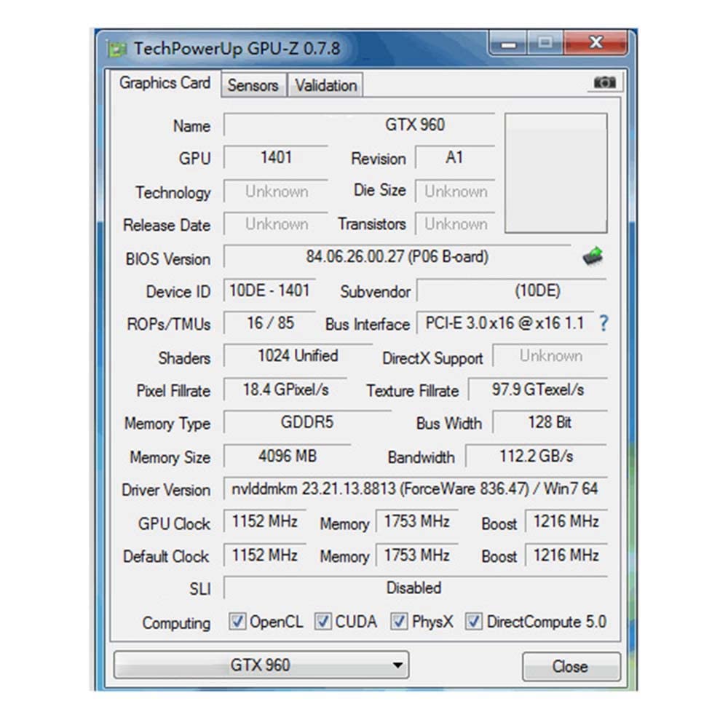Switch to the Sensors tab
728x728 pixels.
pyautogui.click(x=253, y=85)
